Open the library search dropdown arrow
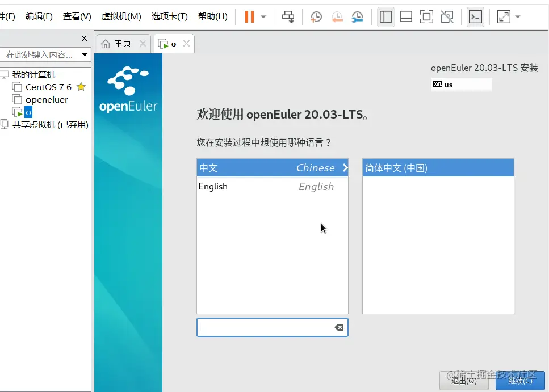 (x=85, y=54)
